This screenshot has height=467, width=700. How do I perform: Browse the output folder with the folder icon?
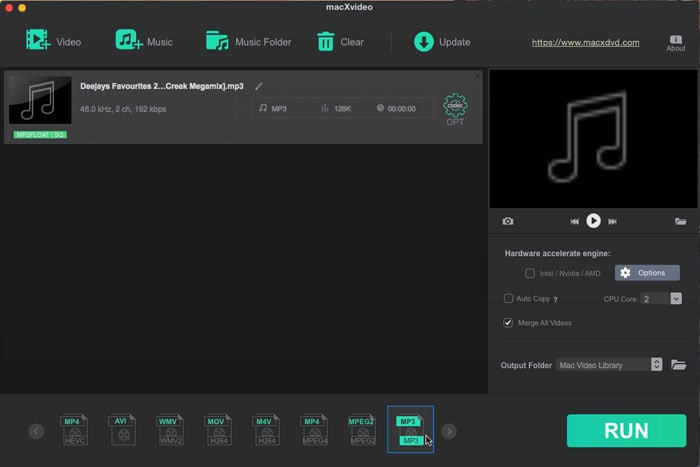pos(678,365)
